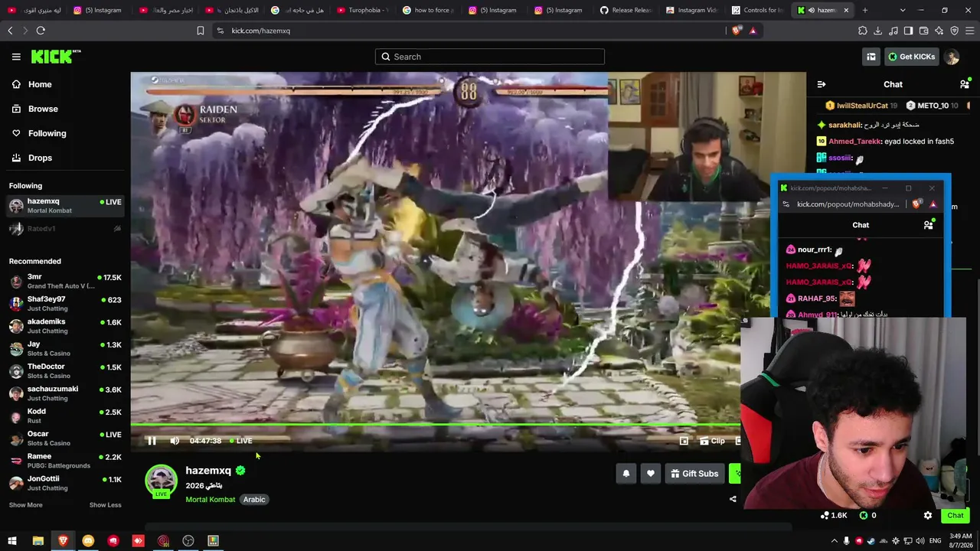The width and height of the screenshot is (980, 551).
Task: Open JonGottii recommended channel
Action: (x=65, y=483)
